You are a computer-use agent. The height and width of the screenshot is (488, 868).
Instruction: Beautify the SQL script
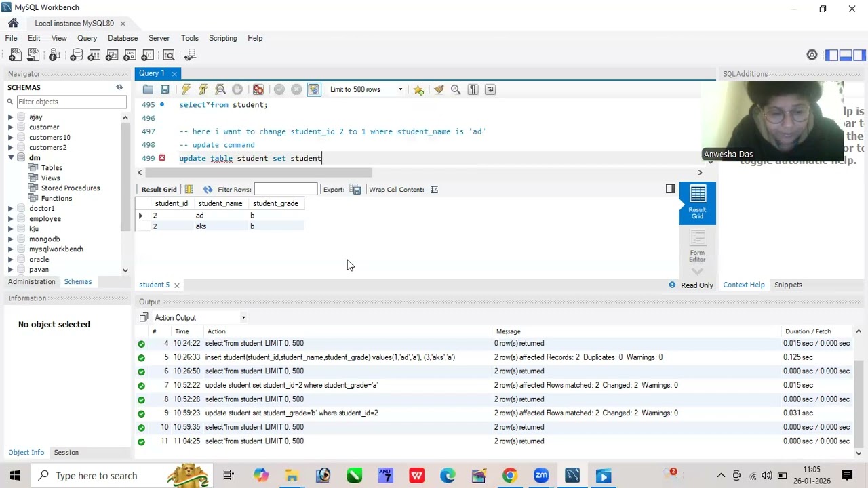[x=439, y=89]
